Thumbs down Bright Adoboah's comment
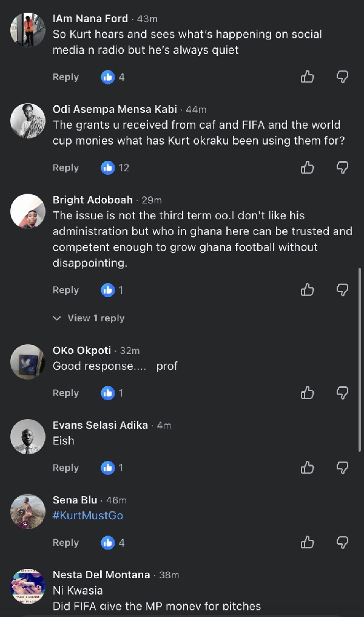This screenshot has height=617, width=364. tap(342, 290)
